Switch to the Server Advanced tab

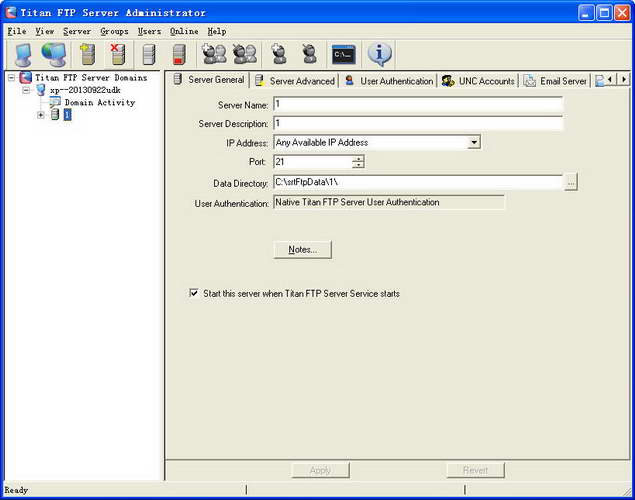[295, 81]
